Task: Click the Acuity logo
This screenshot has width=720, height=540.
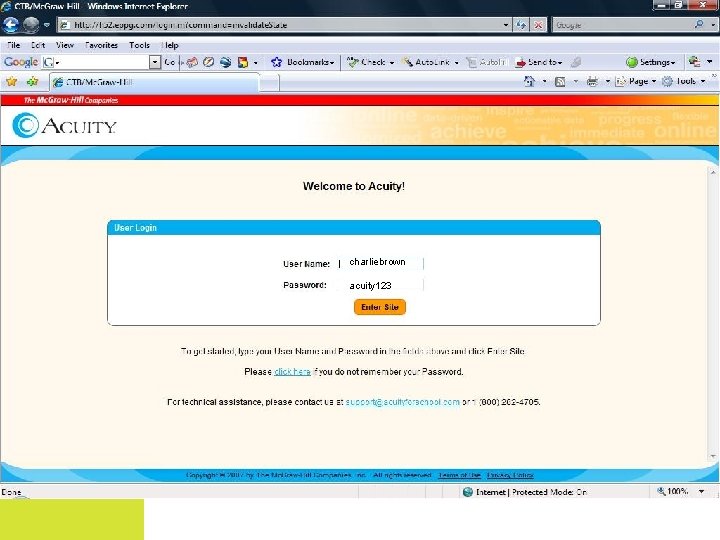Action: click(64, 125)
